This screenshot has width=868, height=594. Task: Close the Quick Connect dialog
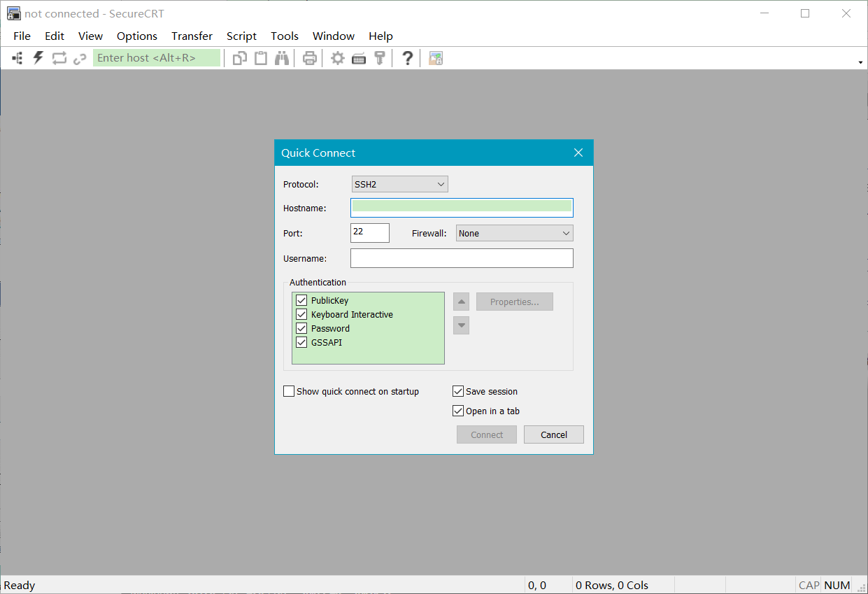[578, 153]
